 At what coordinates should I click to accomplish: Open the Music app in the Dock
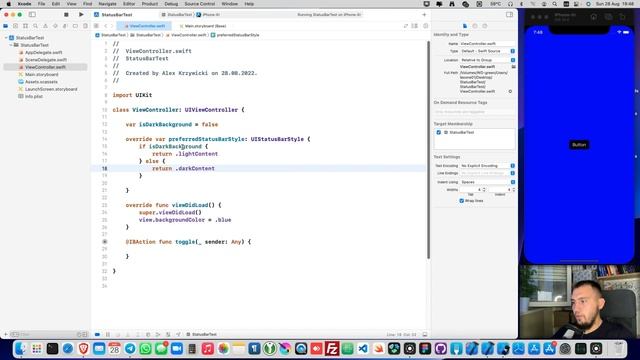click(208, 349)
